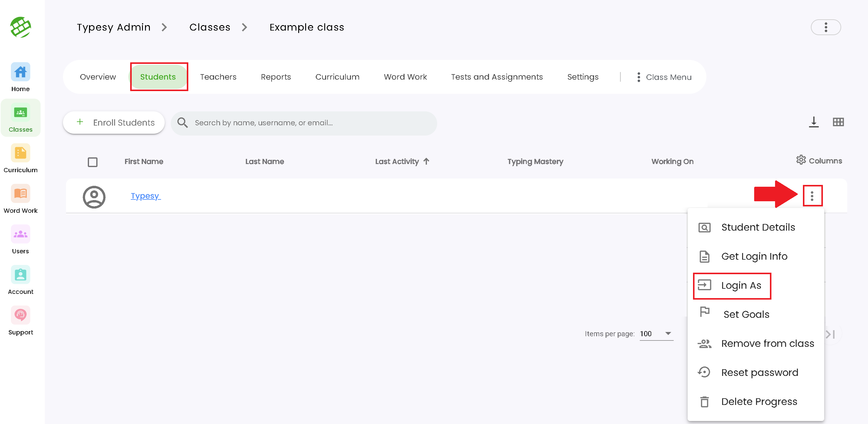Sort by First Name column header
The image size is (868, 424).
144,162
